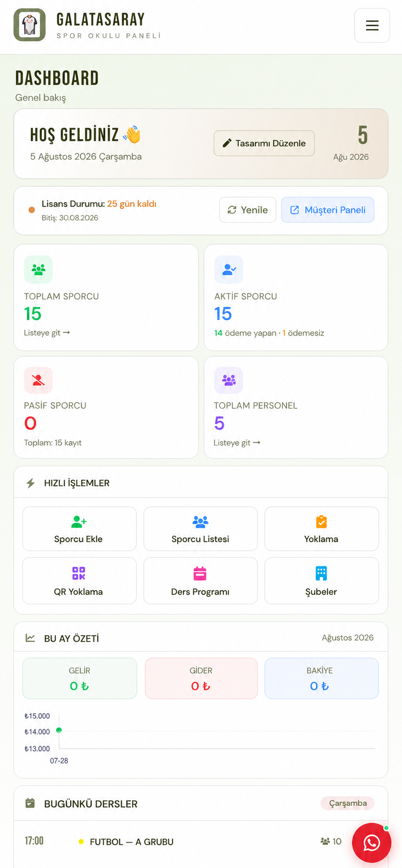Viewport: 402px width, 868px height.
Task: Click the Gider summary card
Action: coord(201,678)
